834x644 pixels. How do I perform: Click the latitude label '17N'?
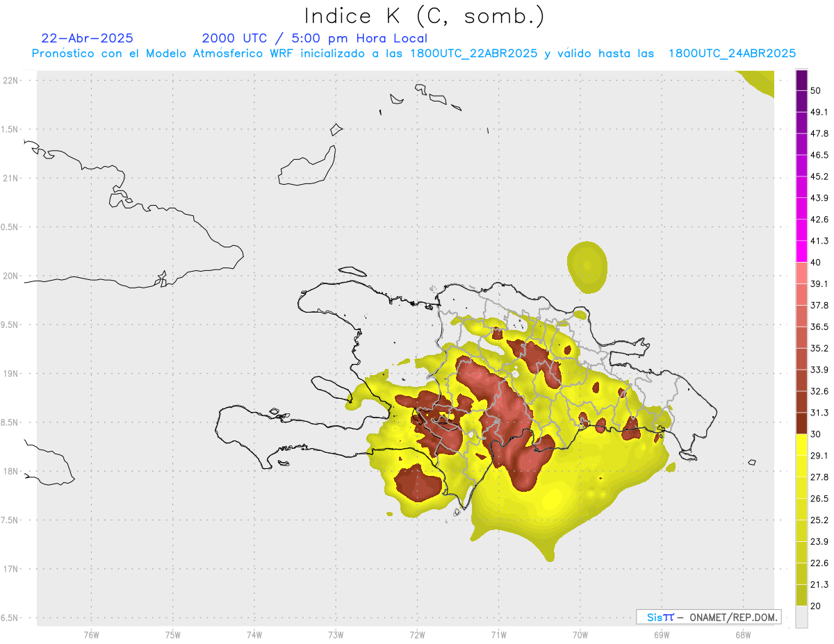(10, 569)
